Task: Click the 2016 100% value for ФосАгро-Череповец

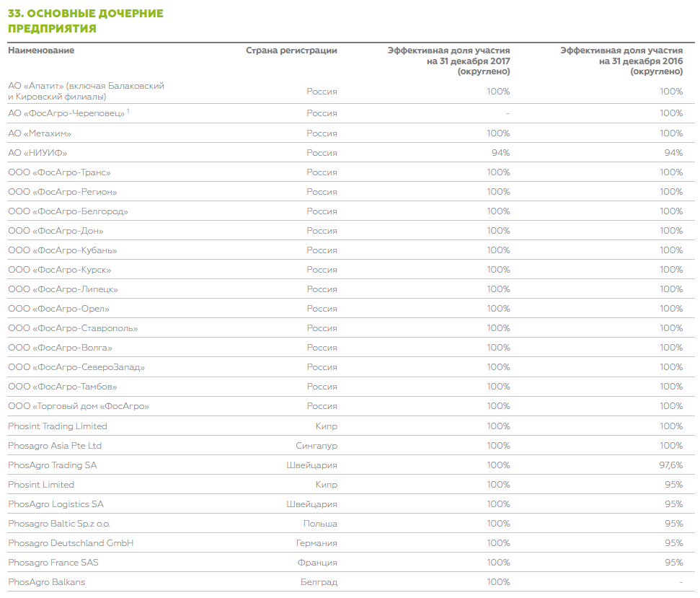Action: click(671, 113)
